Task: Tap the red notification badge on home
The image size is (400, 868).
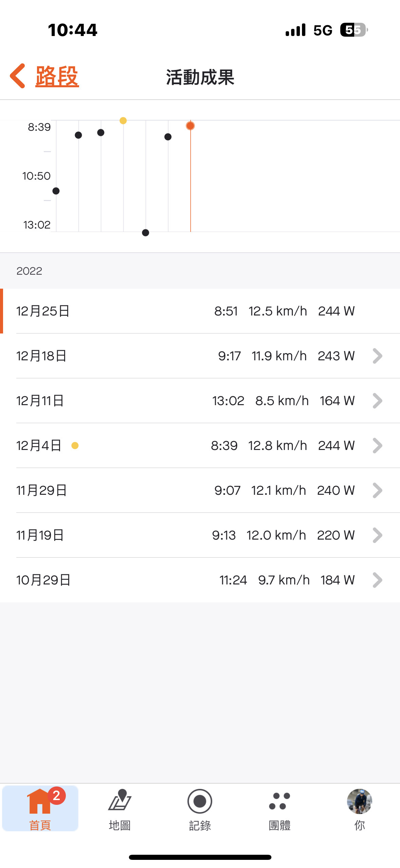Action: [x=57, y=796]
